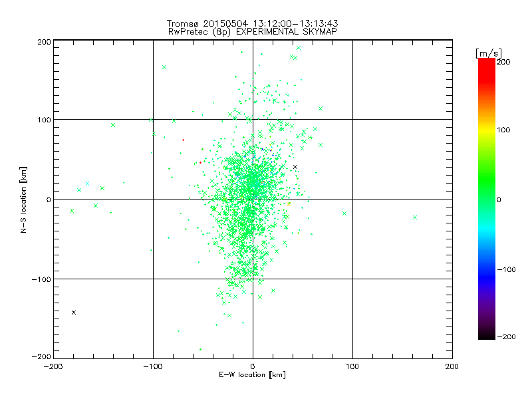Image resolution: width=532 pixels, height=399 pixels.
Task: Pick the yellow band of the colorbar
Action: coord(487,130)
